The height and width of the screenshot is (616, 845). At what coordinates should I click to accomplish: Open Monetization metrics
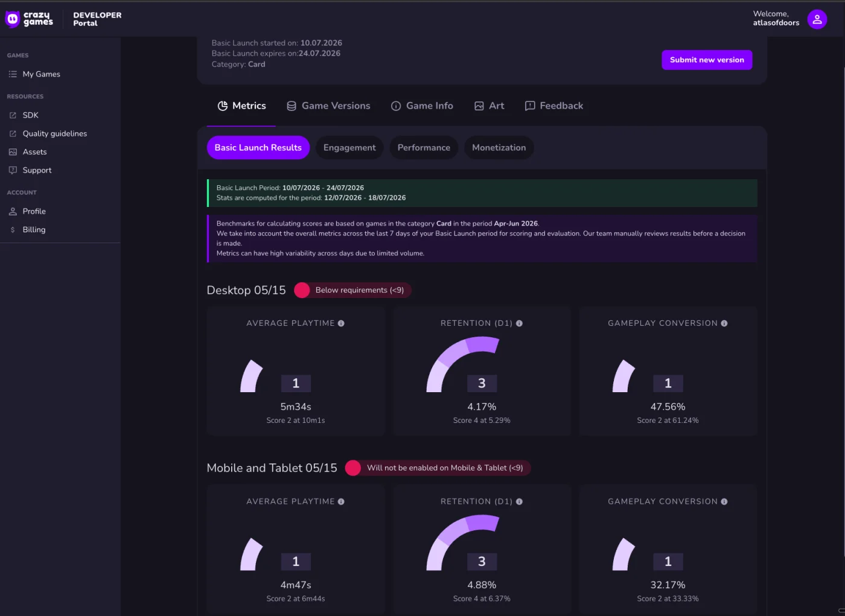tap(499, 148)
